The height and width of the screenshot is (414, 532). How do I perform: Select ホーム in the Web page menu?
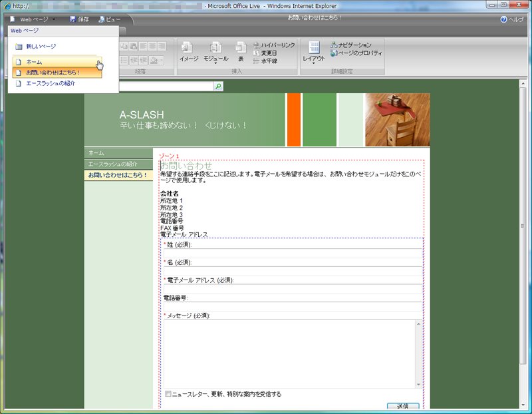point(57,62)
